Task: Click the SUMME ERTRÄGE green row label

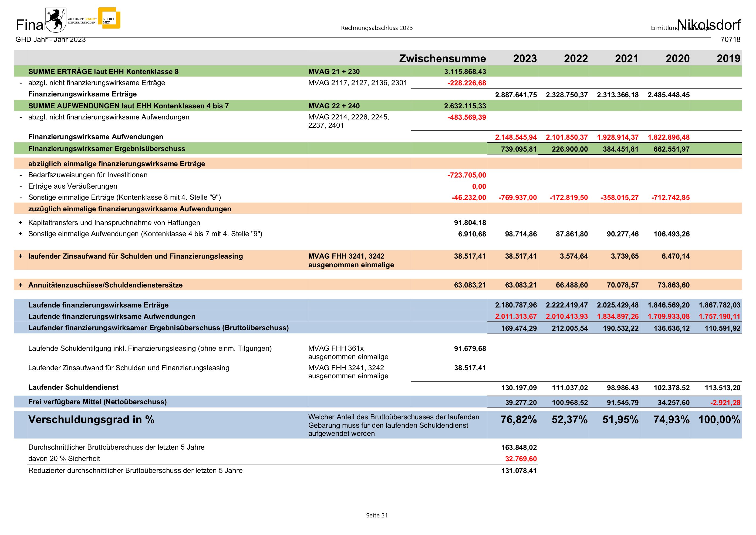Action: tap(103, 72)
